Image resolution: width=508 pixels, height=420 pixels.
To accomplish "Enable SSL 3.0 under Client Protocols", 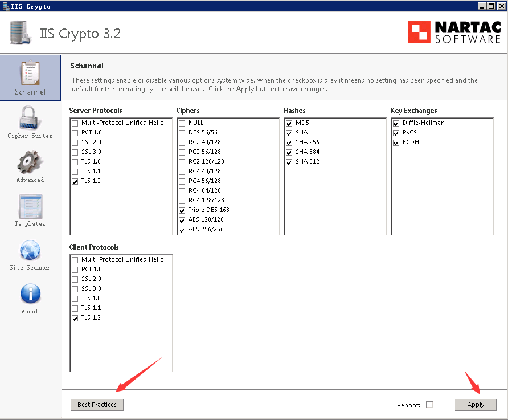I will click(75, 288).
